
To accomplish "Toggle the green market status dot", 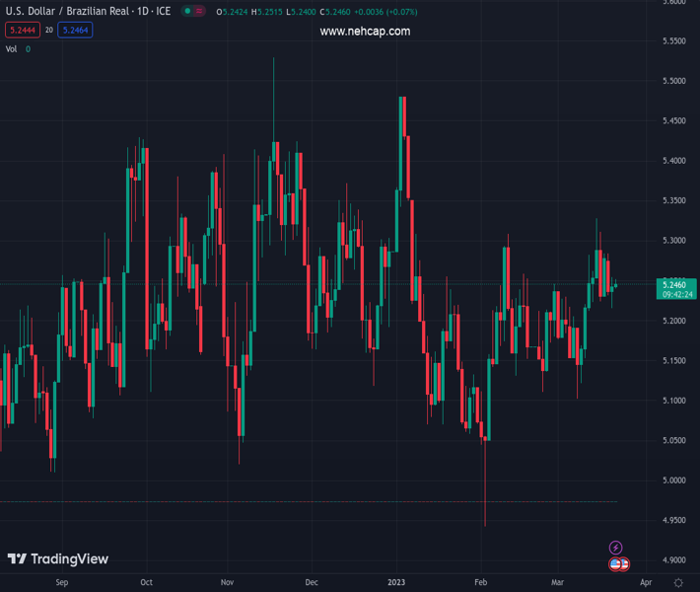I will tap(187, 12).
